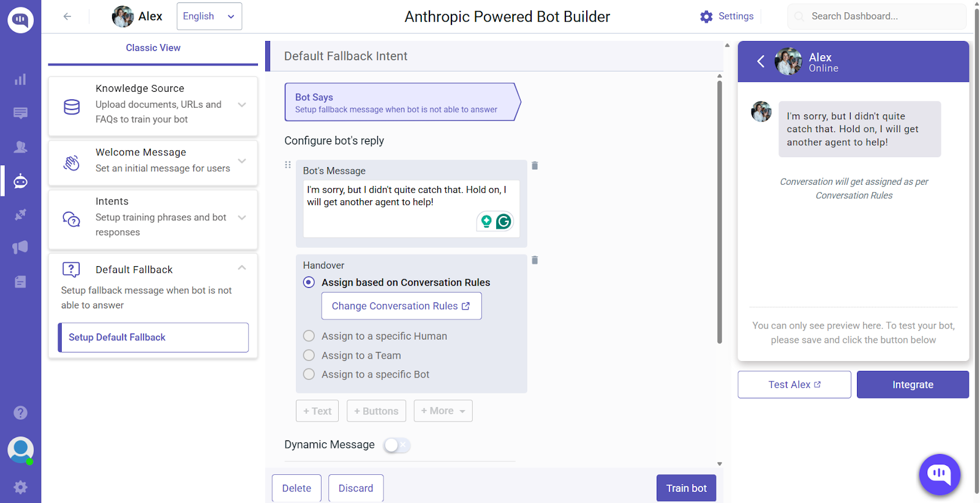Click the Default Fallback question icon
Image resolution: width=980 pixels, height=503 pixels.
(72, 269)
